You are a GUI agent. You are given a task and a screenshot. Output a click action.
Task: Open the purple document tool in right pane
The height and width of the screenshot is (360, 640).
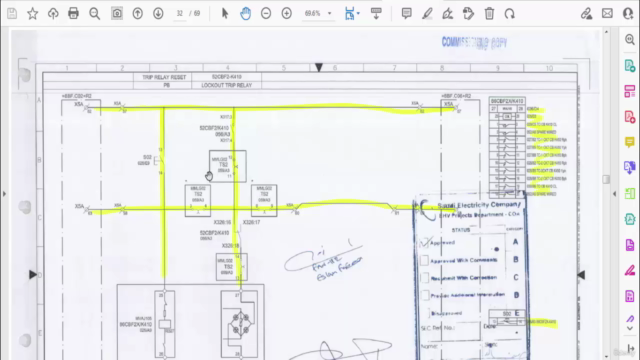click(x=630, y=245)
